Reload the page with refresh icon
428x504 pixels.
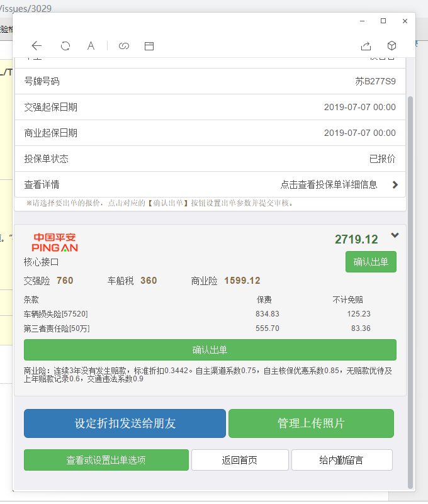(65, 46)
